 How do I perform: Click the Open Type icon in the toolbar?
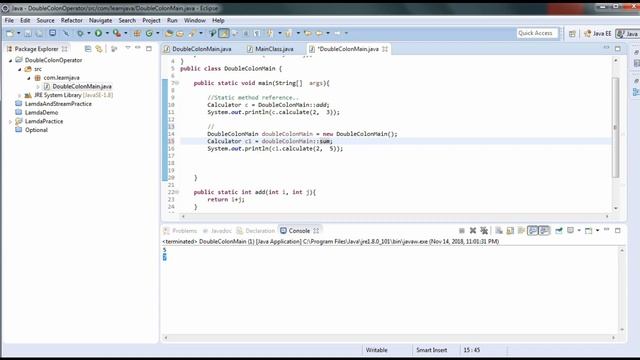169,33
